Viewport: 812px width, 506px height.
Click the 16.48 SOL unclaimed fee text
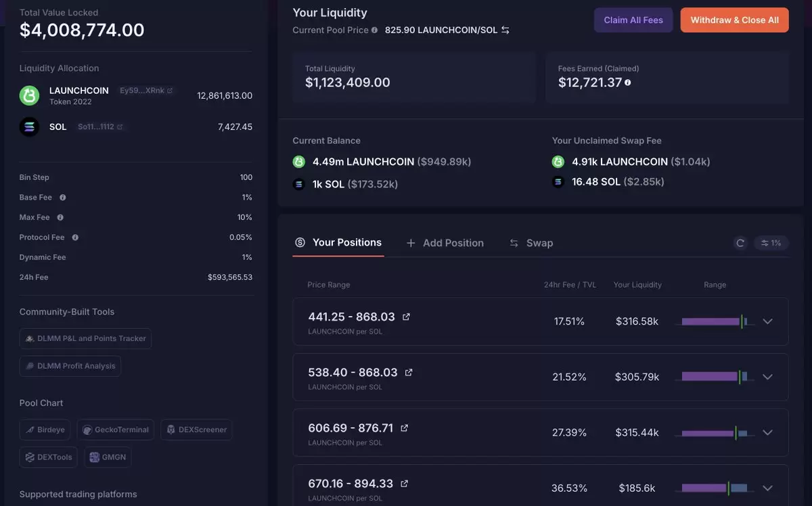tap(596, 182)
